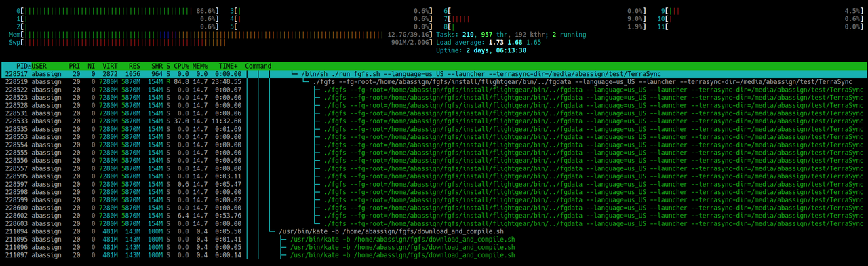
Task: Sort processes by the MEM% column header
Action: click(200, 66)
